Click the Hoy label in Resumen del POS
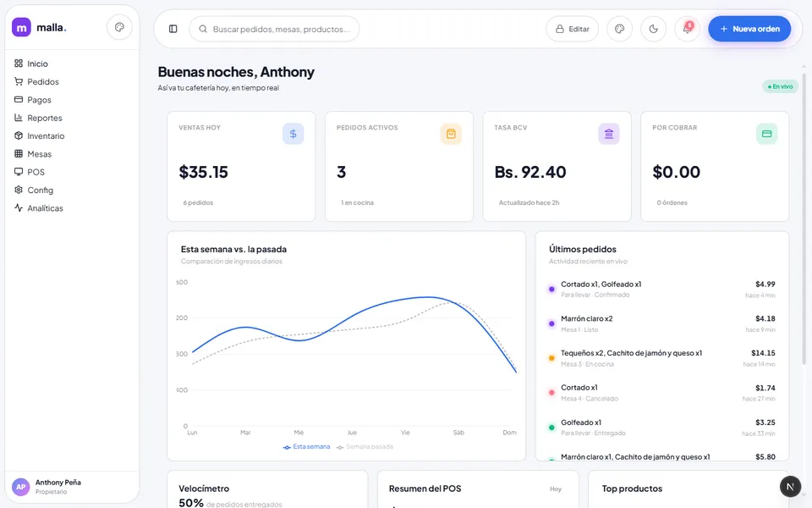812x508 pixels. 556,489
